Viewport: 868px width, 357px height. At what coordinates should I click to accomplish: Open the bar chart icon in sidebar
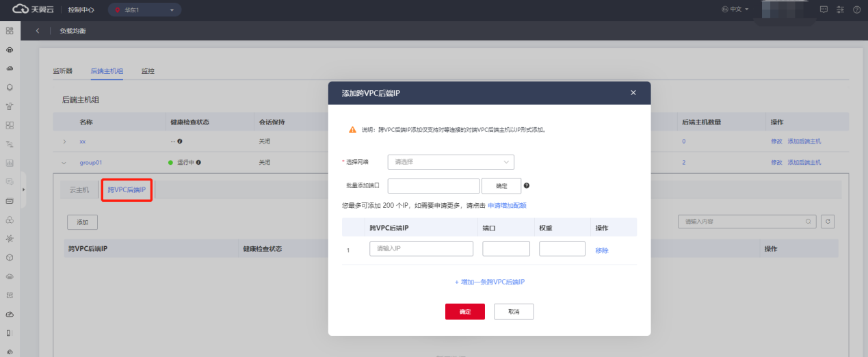tap(10, 163)
